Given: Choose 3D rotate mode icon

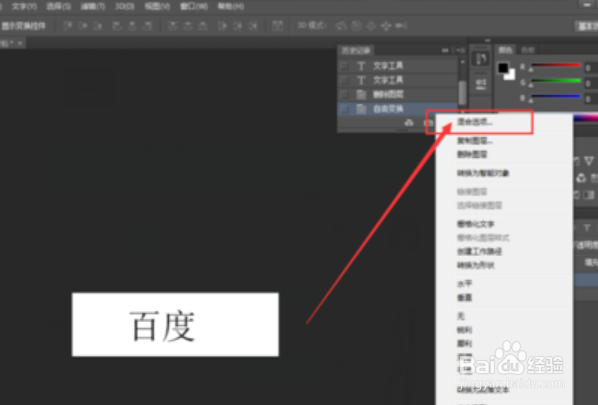Looking at the screenshot, I should pos(341,26).
